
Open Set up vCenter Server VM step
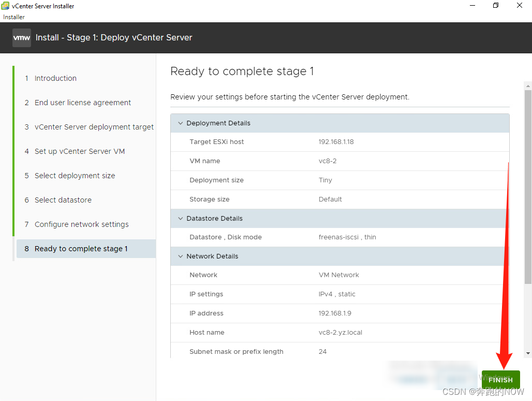pyautogui.click(x=75, y=151)
